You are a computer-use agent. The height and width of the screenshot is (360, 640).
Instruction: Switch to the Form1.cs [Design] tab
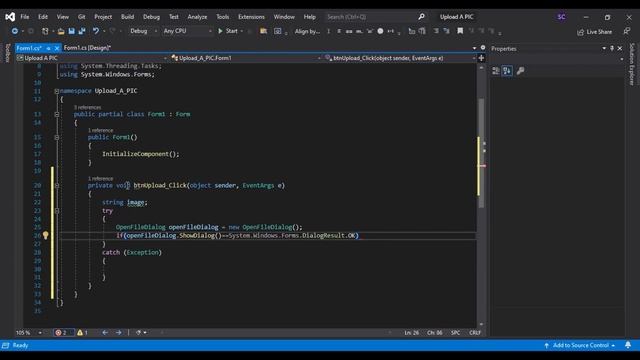(x=87, y=48)
